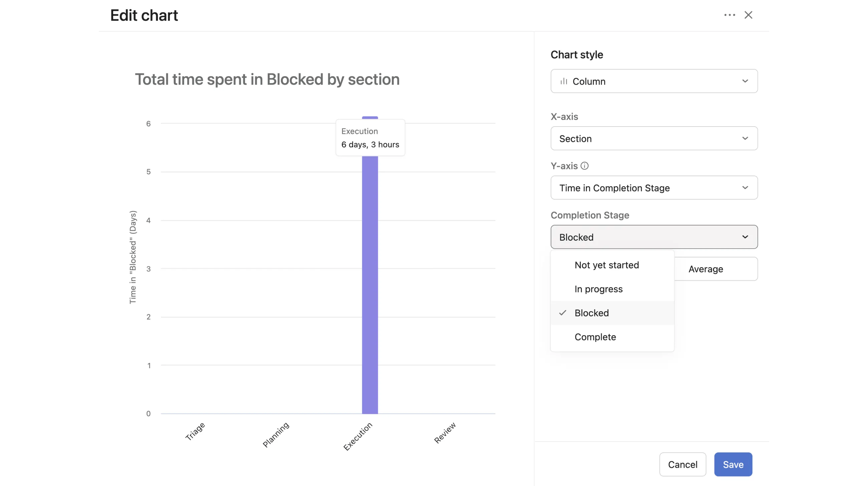868x486 pixels.
Task: Select Complete from the stage list
Action: [595, 337]
